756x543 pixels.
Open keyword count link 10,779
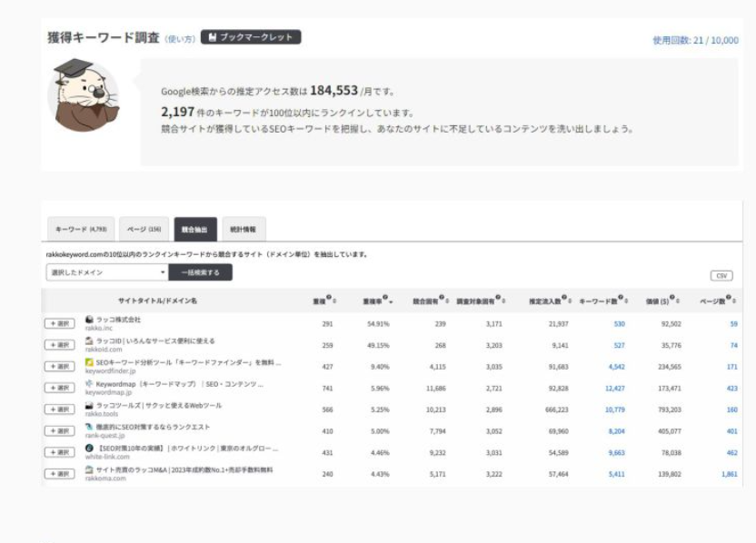615,410
